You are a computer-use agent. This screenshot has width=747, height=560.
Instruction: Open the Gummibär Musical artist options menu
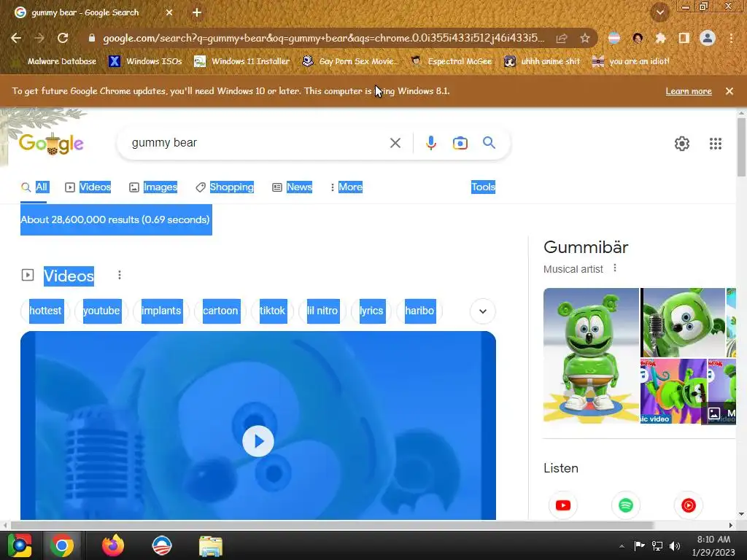click(615, 268)
